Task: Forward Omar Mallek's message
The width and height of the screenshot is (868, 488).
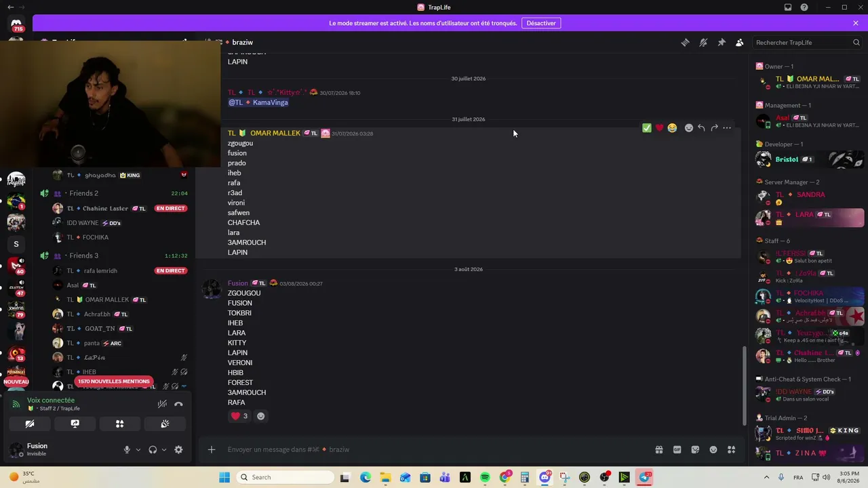Action: (714, 128)
